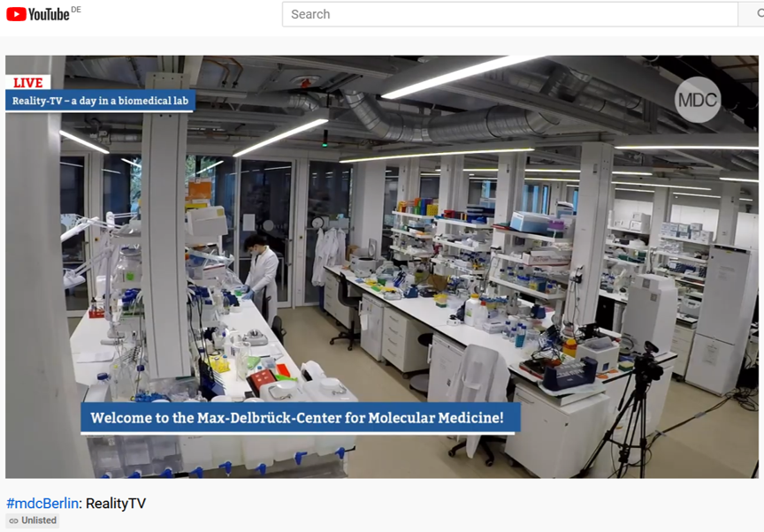The image size is (764, 532).
Task: Open the #mdcBerlin hashtag link
Action: [x=42, y=504]
